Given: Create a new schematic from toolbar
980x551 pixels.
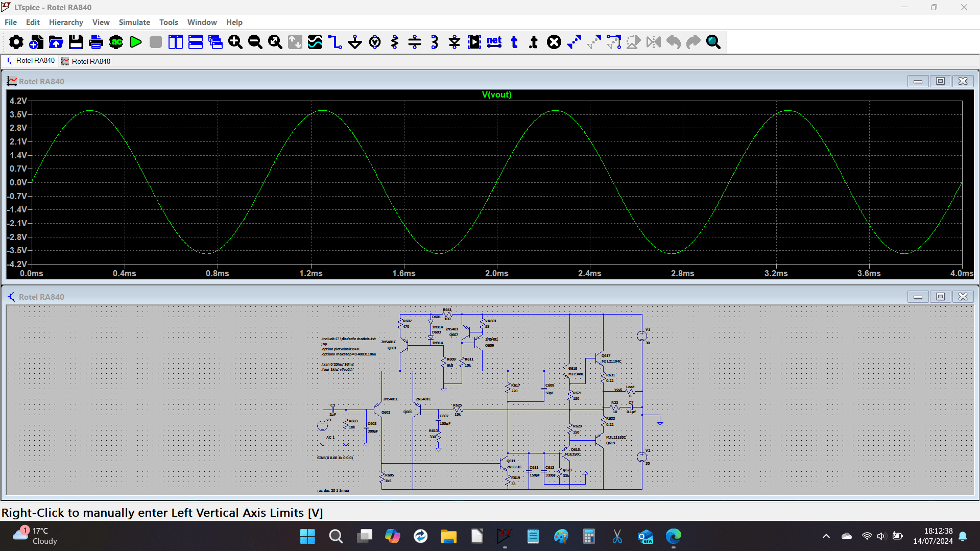Looking at the screenshot, I should (x=36, y=42).
